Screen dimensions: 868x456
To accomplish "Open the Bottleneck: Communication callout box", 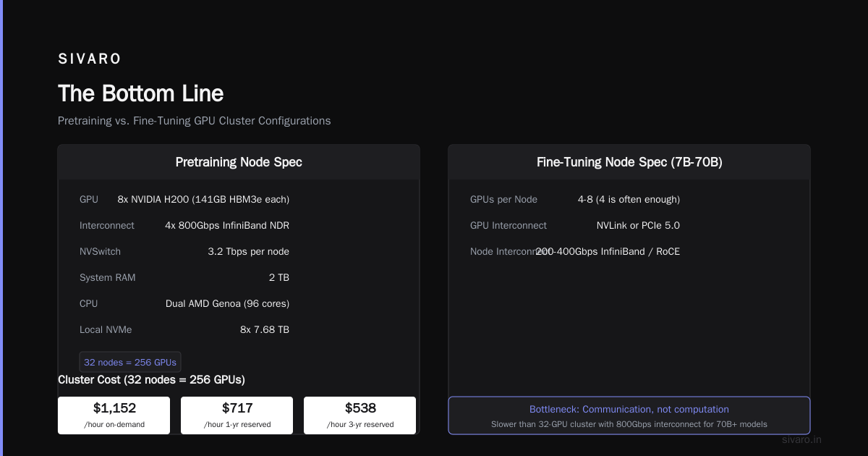I will tap(629, 415).
